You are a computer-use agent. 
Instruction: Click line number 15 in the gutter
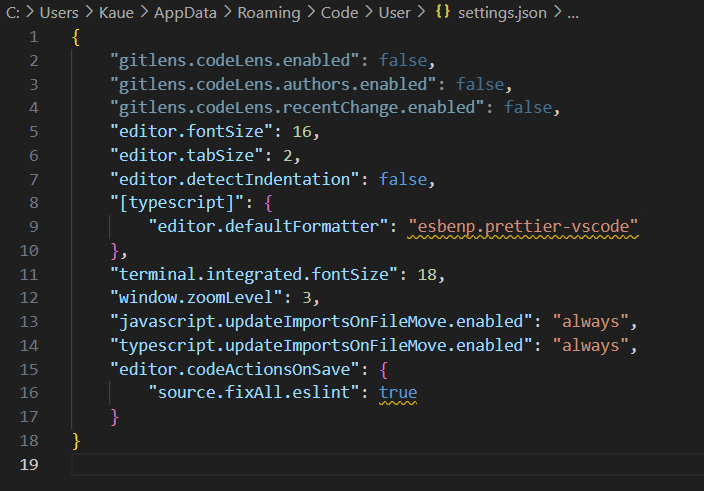pos(31,369)
